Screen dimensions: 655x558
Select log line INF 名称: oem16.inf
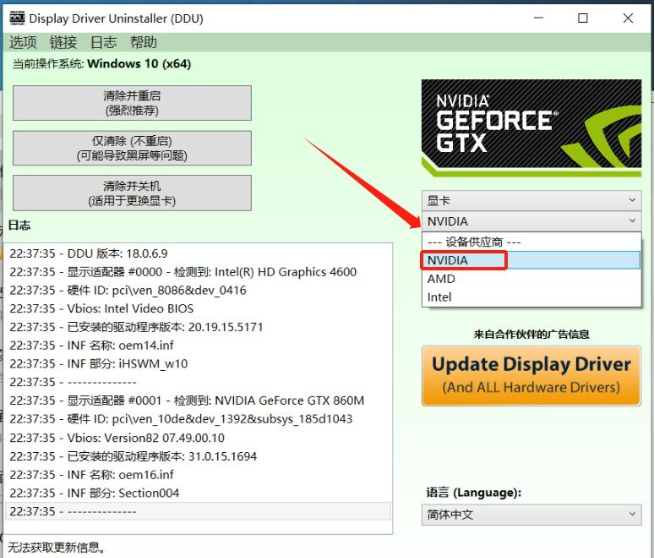[198, 474]
